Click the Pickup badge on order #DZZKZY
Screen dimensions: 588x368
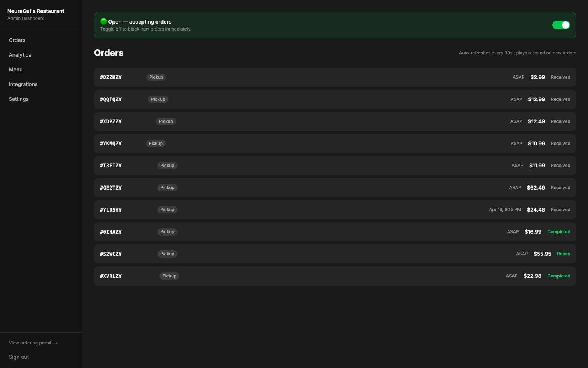pos(156,77)
